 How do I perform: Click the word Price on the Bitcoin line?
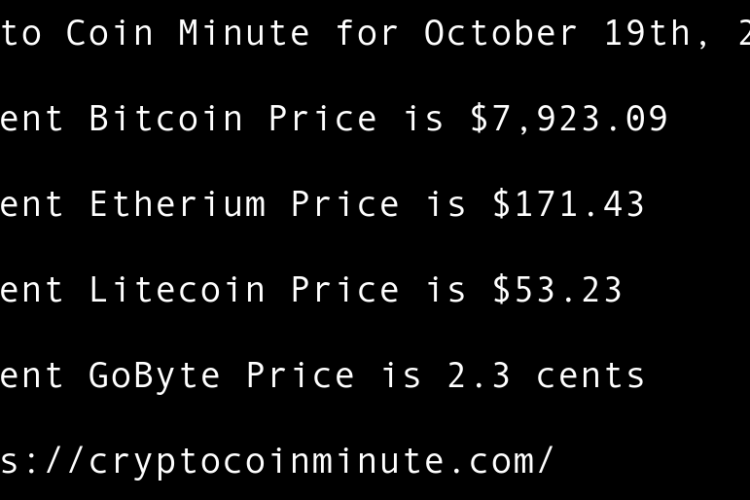click(x=323, y=119)
